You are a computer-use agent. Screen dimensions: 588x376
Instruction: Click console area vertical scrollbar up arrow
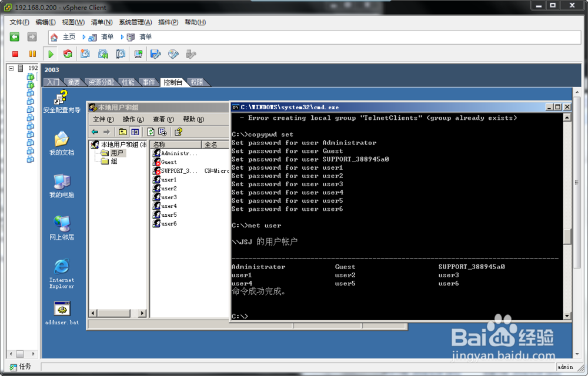[x=577, y=92]
